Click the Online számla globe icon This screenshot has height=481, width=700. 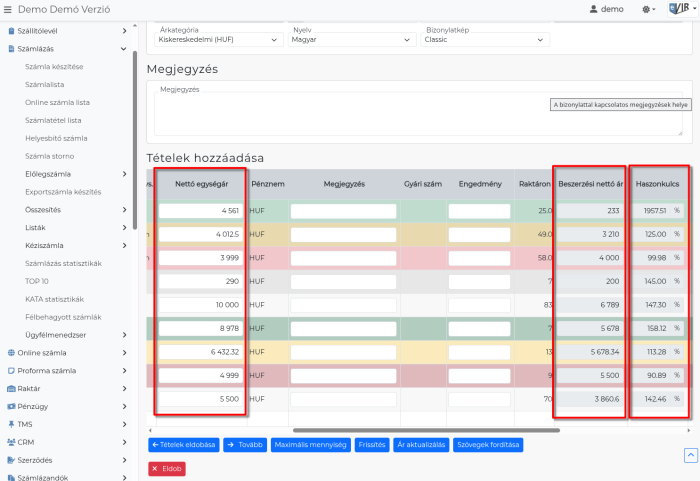click(10, 352)
